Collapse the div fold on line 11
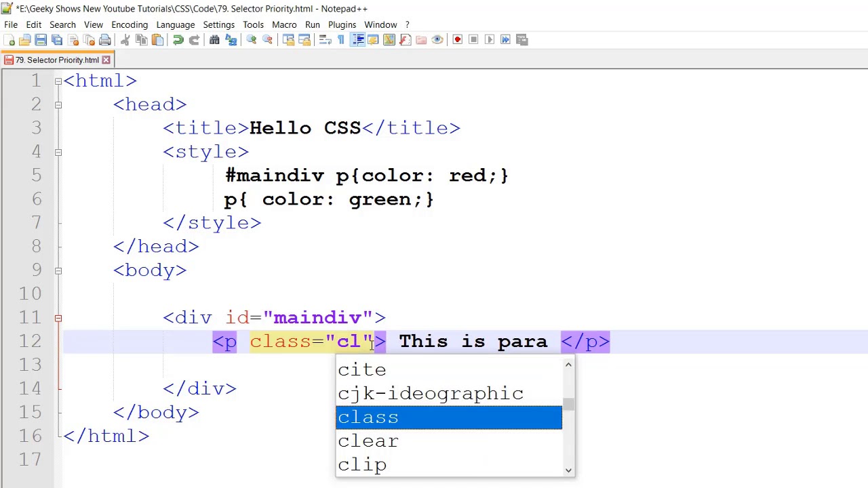The image size is (868, 488). pos(58,318)
